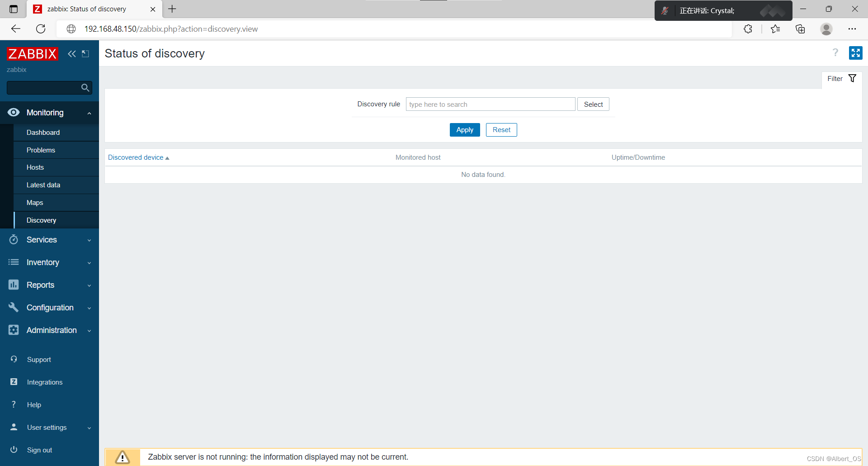
Task: Open the Services menu label
Action: 42,240
